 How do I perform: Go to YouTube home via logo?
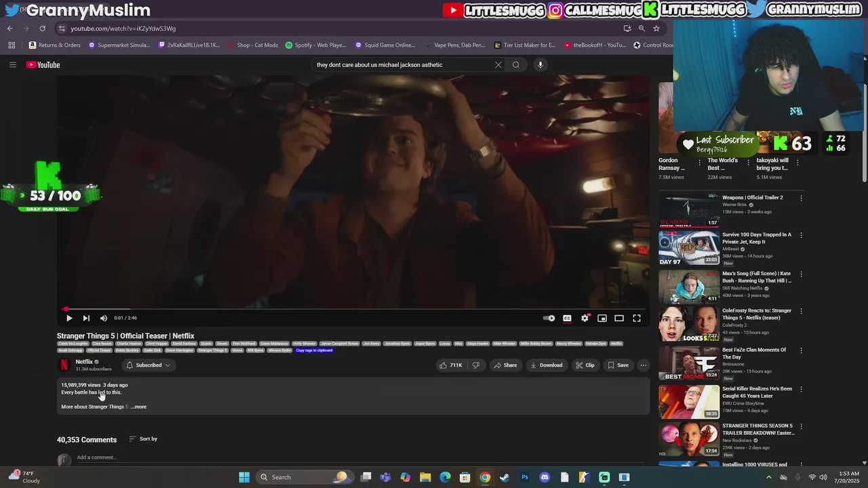coord(43,64)
